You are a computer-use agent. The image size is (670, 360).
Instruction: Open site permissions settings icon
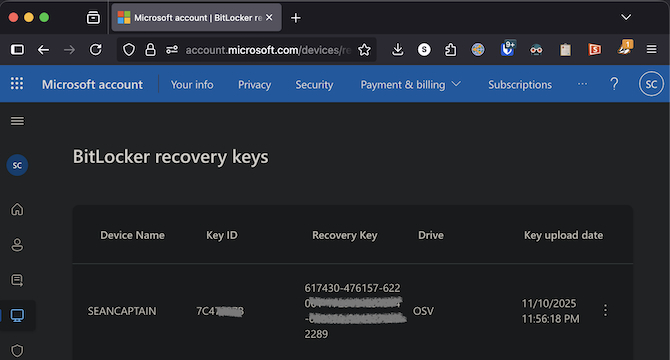[172, 50]
